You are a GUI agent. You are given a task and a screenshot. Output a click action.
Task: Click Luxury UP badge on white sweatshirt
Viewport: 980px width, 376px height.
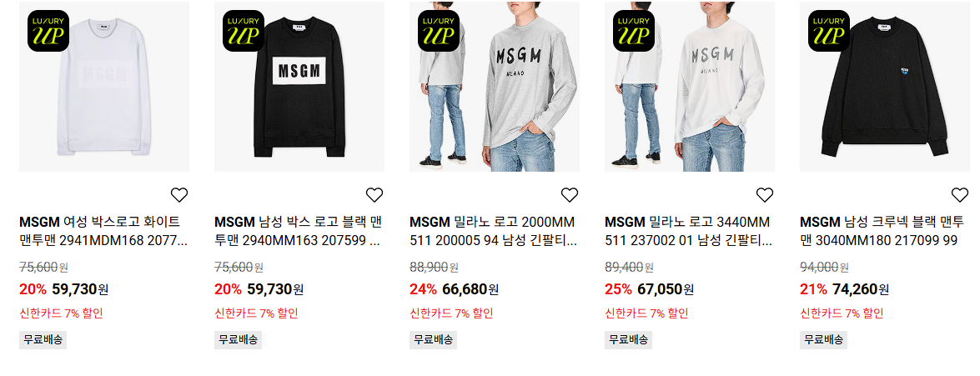[48, 31]
